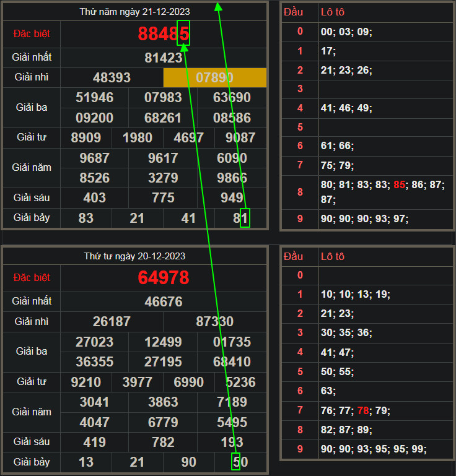
Task: Click the green-boxed last digit of 88485
Action: pyautogui.click(x=183, y=33)
